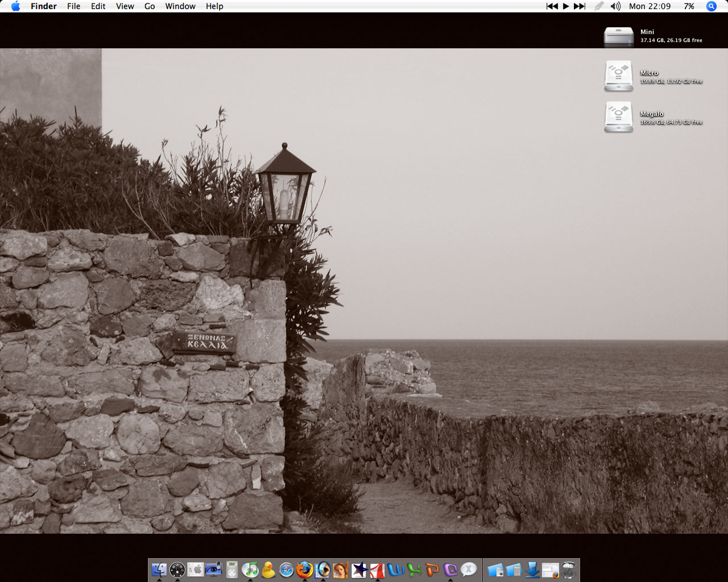Launch PowerPoint from the Dock

click(432, 569)
